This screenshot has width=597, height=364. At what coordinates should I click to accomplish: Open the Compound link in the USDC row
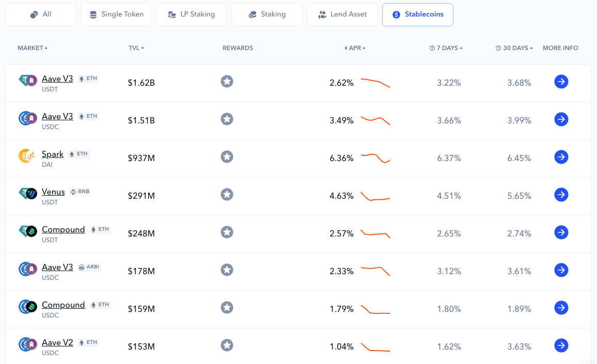coord(63,305)
